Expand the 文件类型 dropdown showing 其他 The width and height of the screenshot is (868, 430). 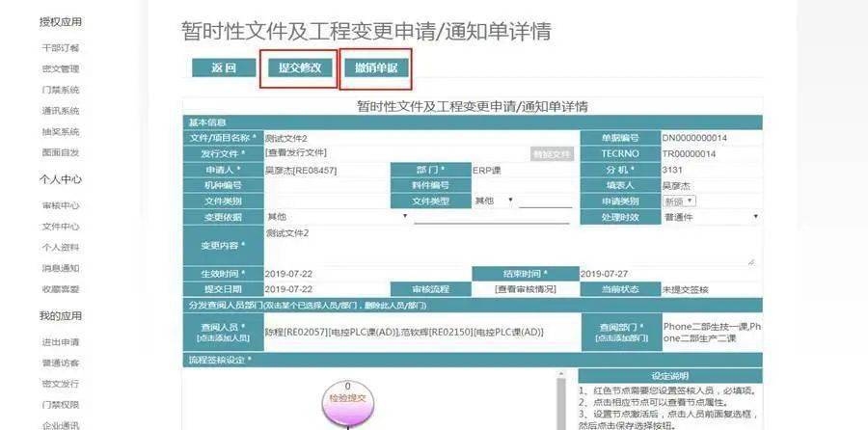coord(490,201)
